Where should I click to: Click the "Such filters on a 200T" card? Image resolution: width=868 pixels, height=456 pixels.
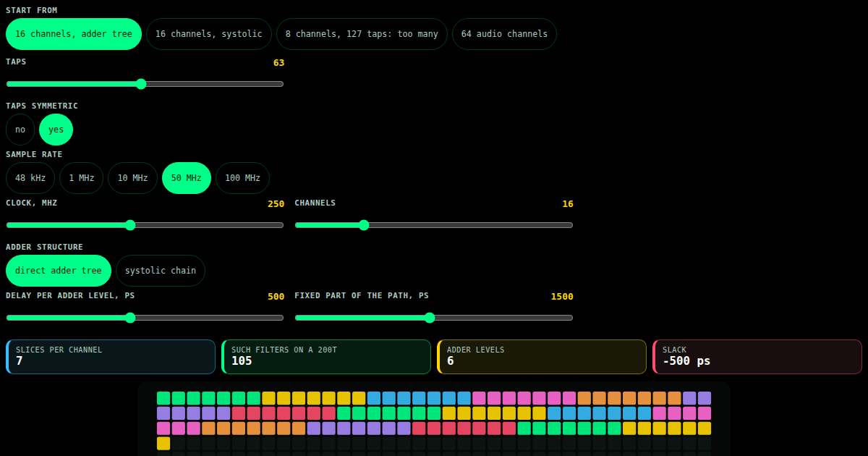[x=326, y=357]
